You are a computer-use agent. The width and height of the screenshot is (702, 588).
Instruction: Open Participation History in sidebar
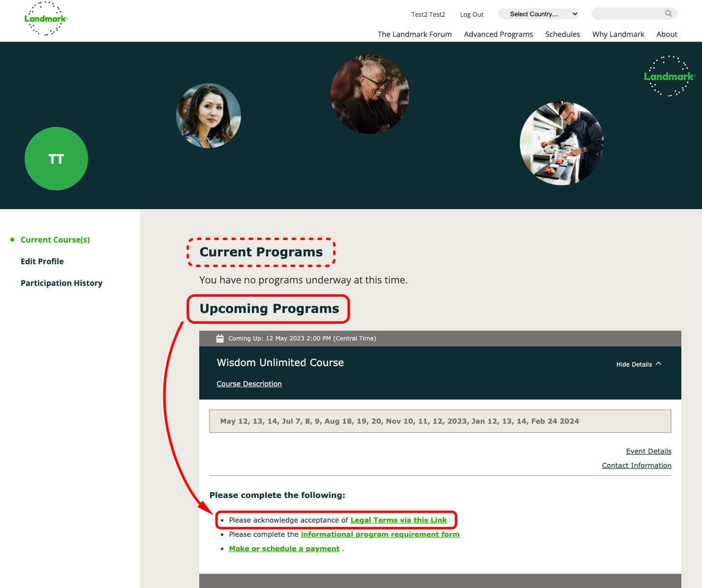coord(61,283)
